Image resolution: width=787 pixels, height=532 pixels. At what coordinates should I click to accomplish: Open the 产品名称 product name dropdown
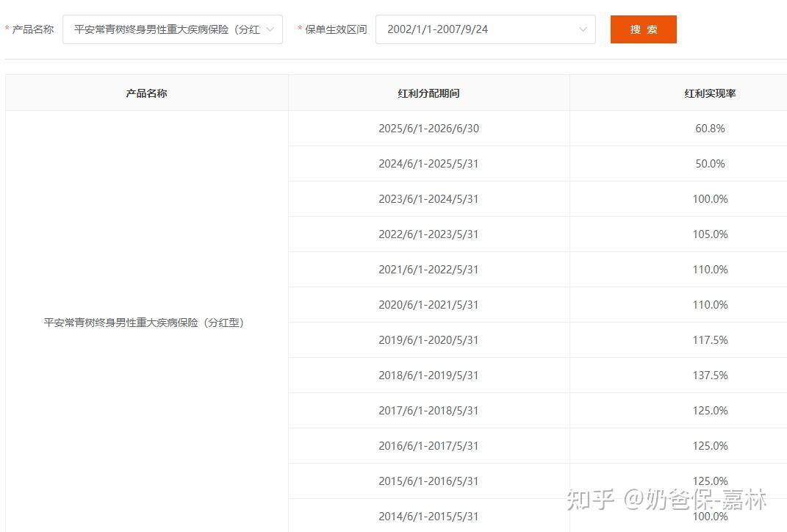coord(173,29)
